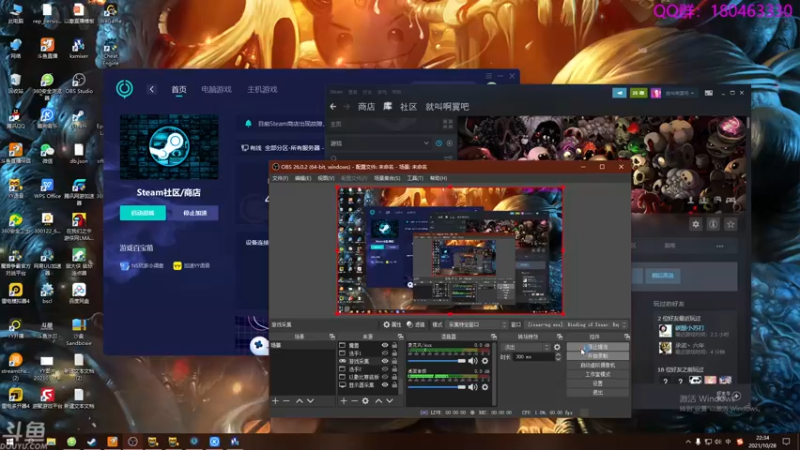Open transition properties gear next to the fade dropdown
The width and height of the screenshot is (800, 450).
[x=557, y=347]
